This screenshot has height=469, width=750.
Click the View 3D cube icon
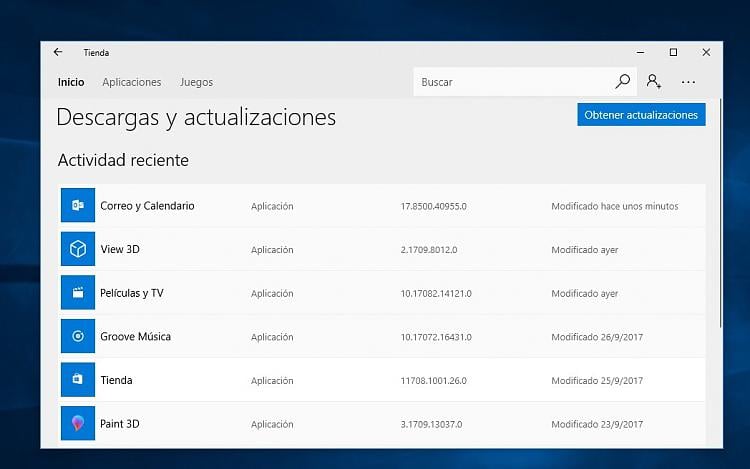(x=77, y=249)
